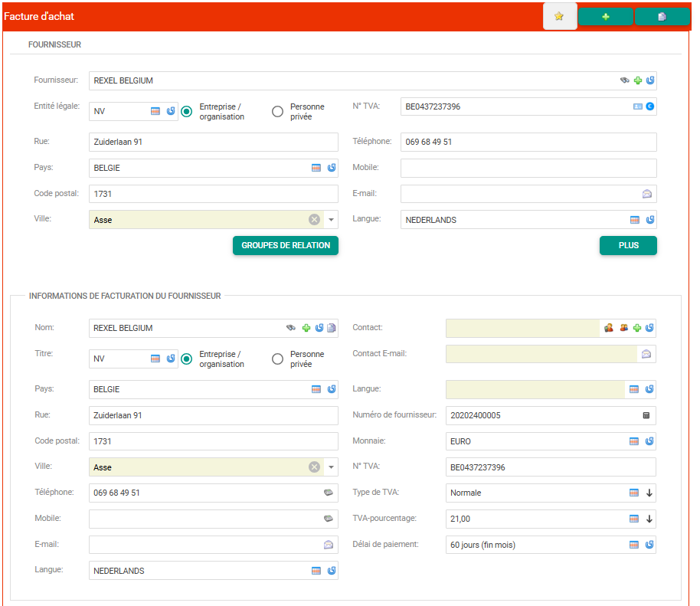Screen dimensions: 700x606
Task: Click the document icon in Nom field
Action: 332,328
